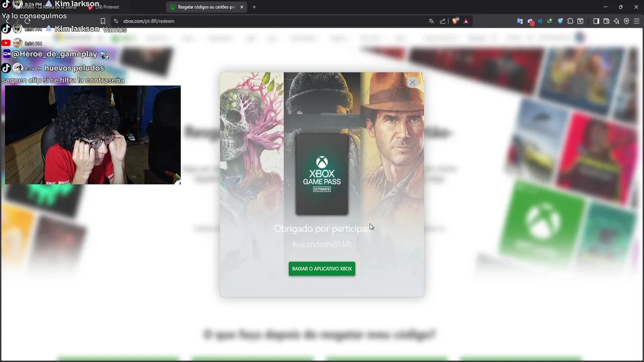Click the blue sound waves extension icon
644x362 pixels.
[x=540, y=21]
